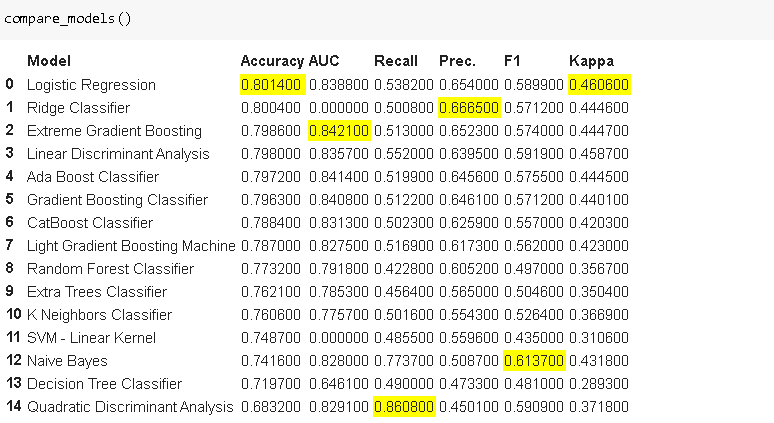
Task: Click the Naive Bayes model name
Action: [x=67, y=361]
